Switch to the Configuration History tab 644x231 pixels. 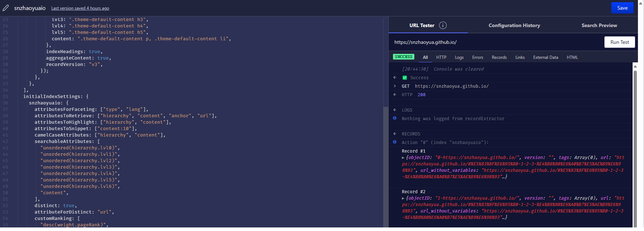[x=514, y=25]
